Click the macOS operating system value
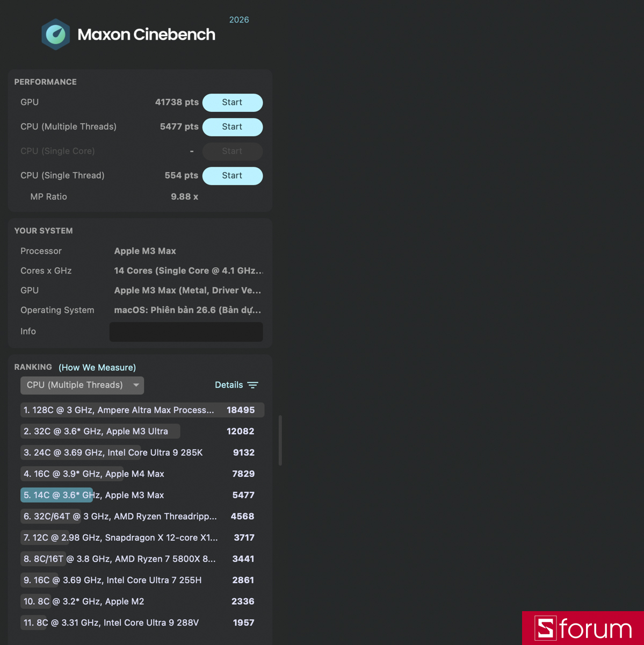The height and width of the screenshot is (645, 644). (x=187, y=310)
